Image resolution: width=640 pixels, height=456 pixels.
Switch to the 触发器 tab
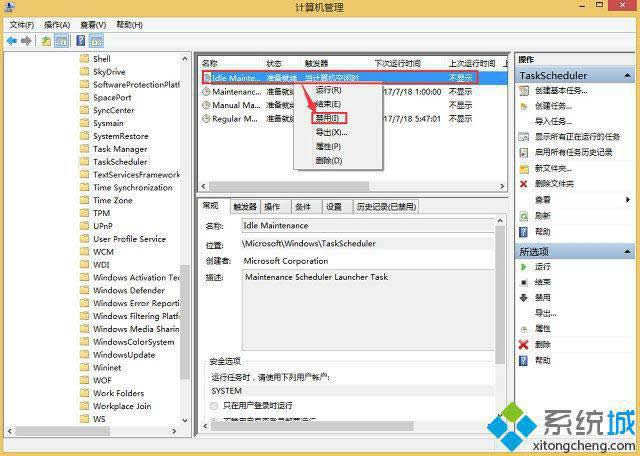coord(244,207)
